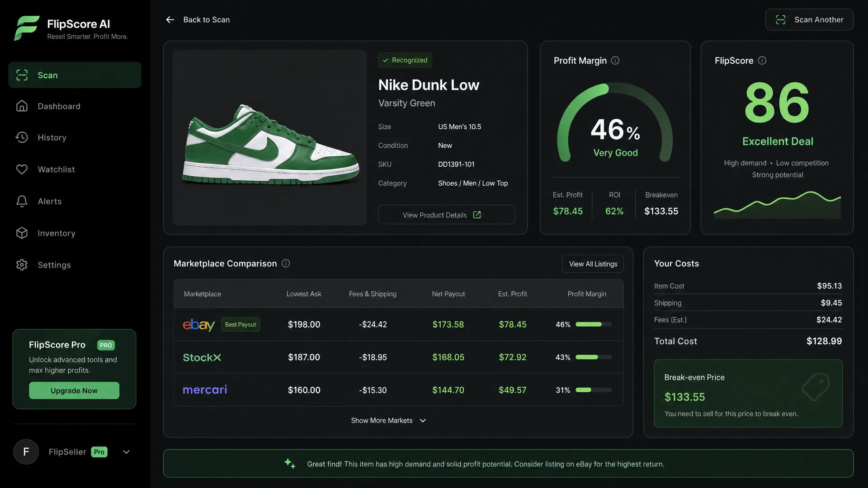Click the Watchlist heart icon
Viewport: 868px width, 488px height.
pos(22,169)
